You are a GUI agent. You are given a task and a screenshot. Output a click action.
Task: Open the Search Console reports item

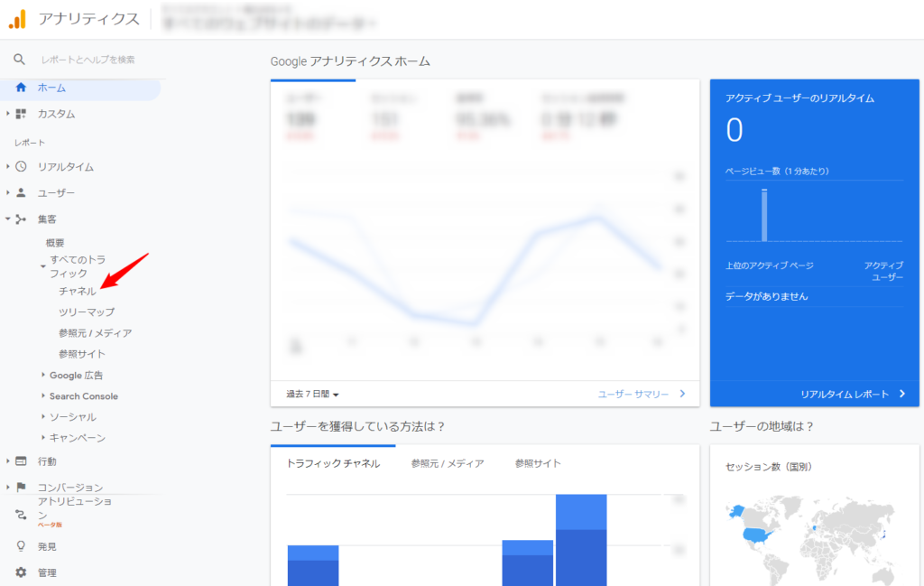tap(84, 396)
